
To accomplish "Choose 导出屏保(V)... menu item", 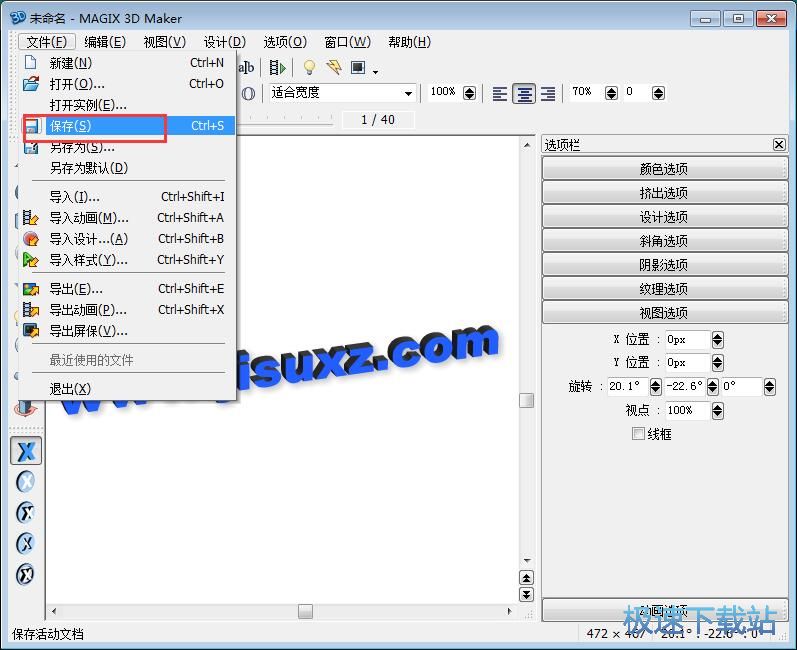I will (x=128, y=331).
